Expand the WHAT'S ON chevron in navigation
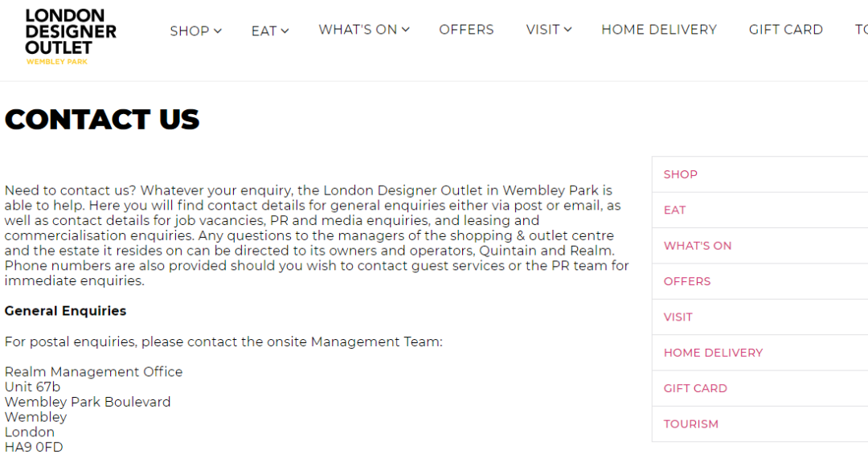Image resolution: width=868 pixels, height=458 pixels. tap(406, 29)
